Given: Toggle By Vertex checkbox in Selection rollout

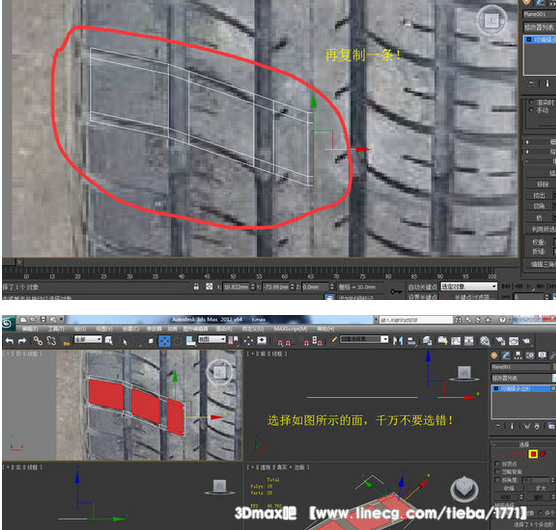Looking at the screenshot, I should (x=497, y=464).
